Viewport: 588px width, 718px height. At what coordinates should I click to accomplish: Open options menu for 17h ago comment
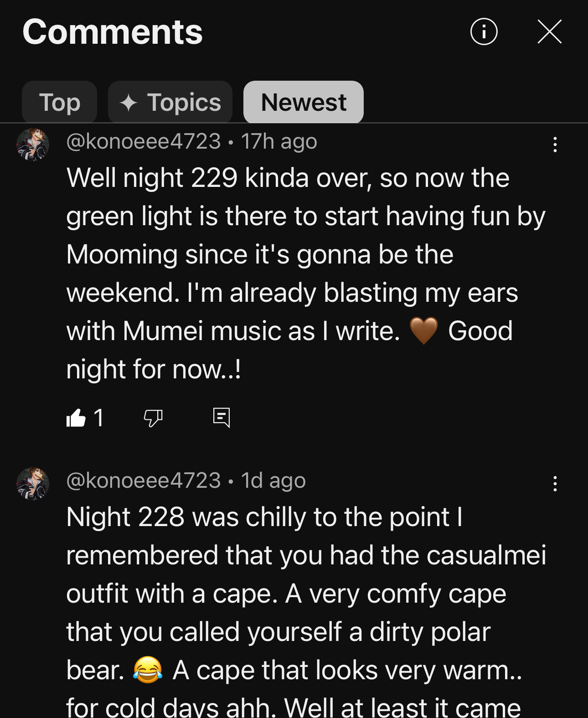tap(555, 145)
